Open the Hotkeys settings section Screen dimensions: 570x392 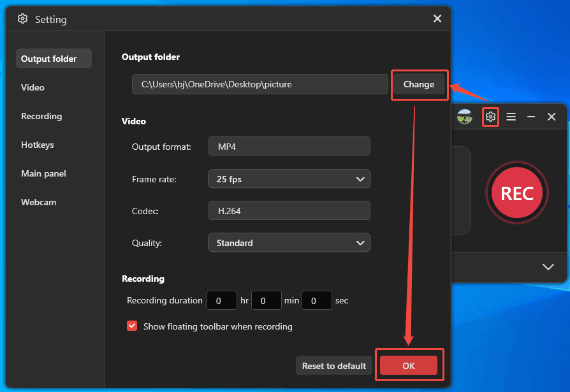37,145
